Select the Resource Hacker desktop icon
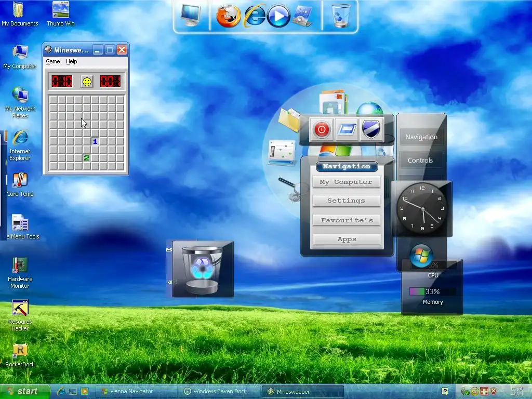This screenshot has width=532, height=399. coord(20,315)
